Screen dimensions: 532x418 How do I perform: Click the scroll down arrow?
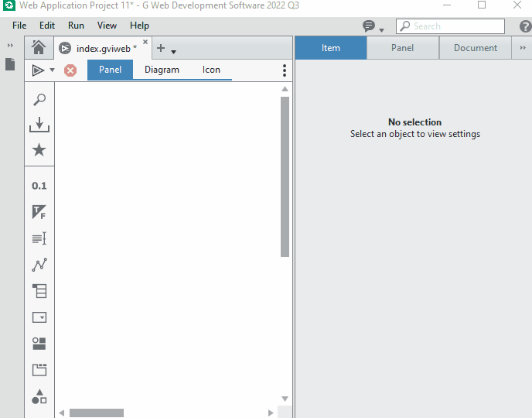click(285, 399)
